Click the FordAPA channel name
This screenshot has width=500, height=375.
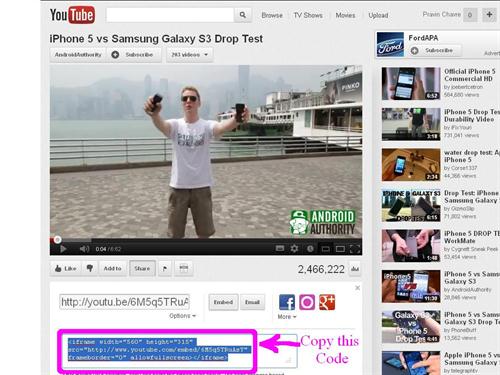(423, 38)
